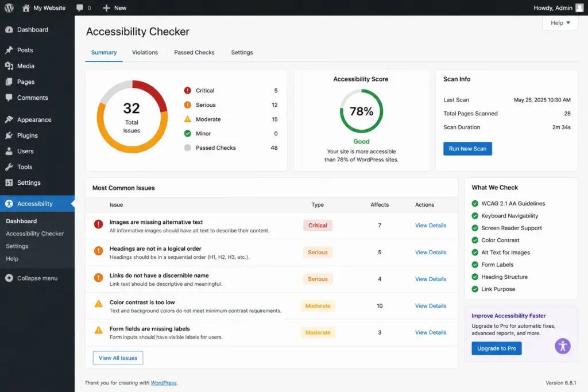The image size is (588, 392).
Task: Click the 78% accessibility score ring
Action: [x=362, y=111]
